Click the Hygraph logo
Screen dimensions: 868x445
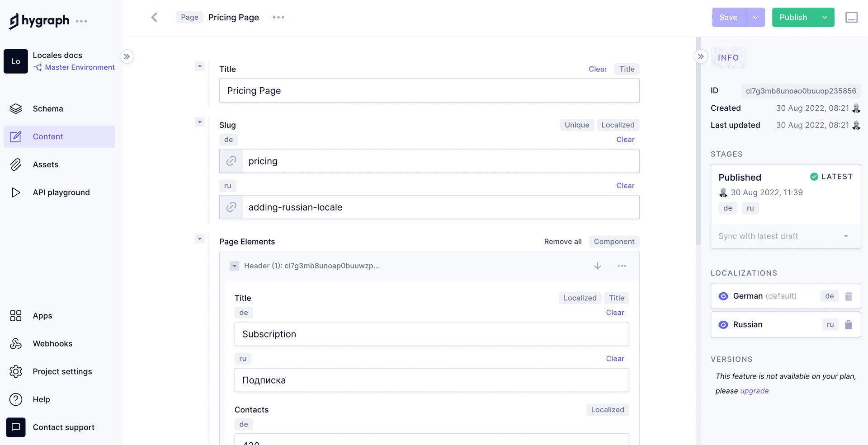pyautogui.click(x=39, y=21)
